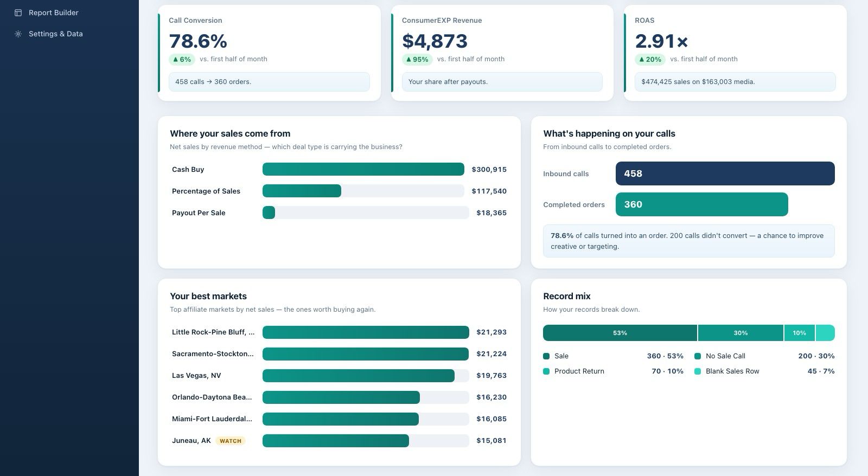
Task: Click the 10% segment of Record mix bar
Action: click(800, 333)
